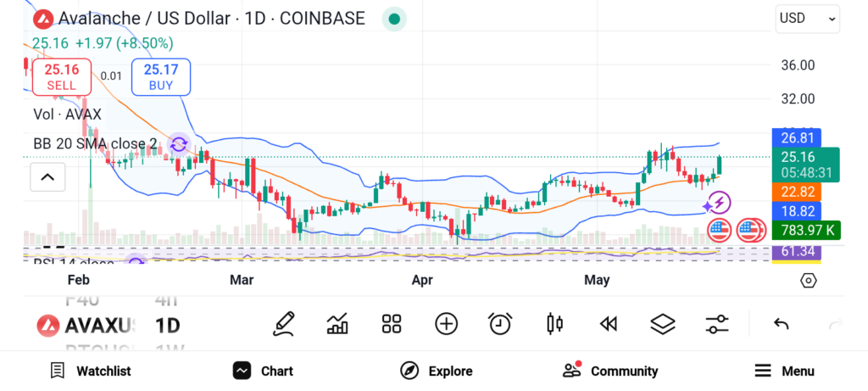
Task: Go to the Explore tab
Action: tap(437, 371)
